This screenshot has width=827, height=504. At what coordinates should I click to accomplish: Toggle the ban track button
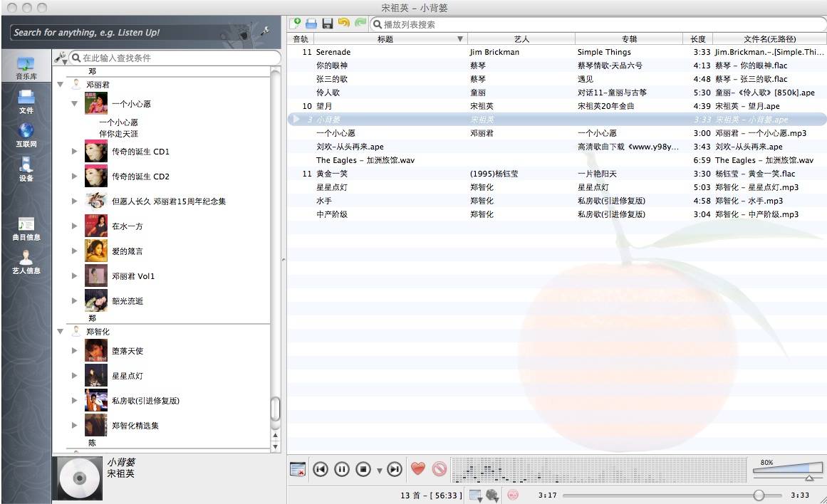tap(439, 469)
